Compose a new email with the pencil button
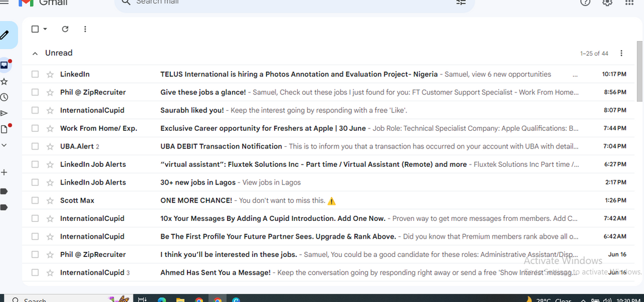This screenshot has height=302, width=644. pyautogui.click(x=6, y=35)
